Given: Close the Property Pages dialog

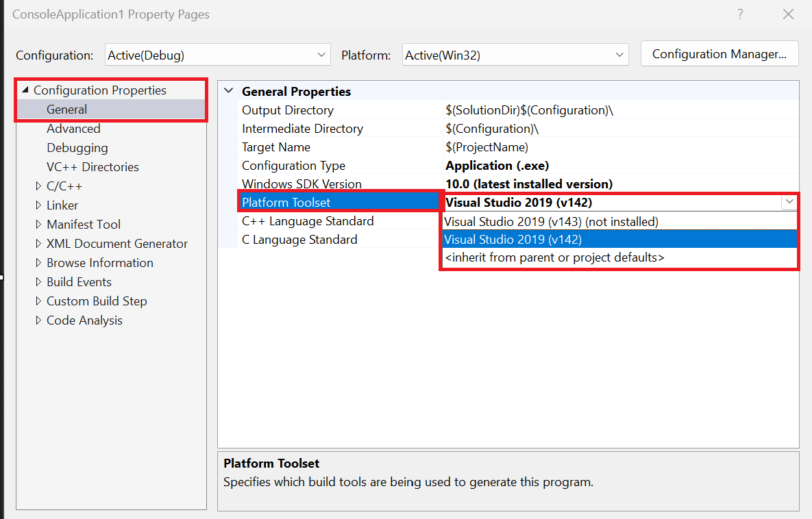Looking at the screenshot, I should coord(788,14).
